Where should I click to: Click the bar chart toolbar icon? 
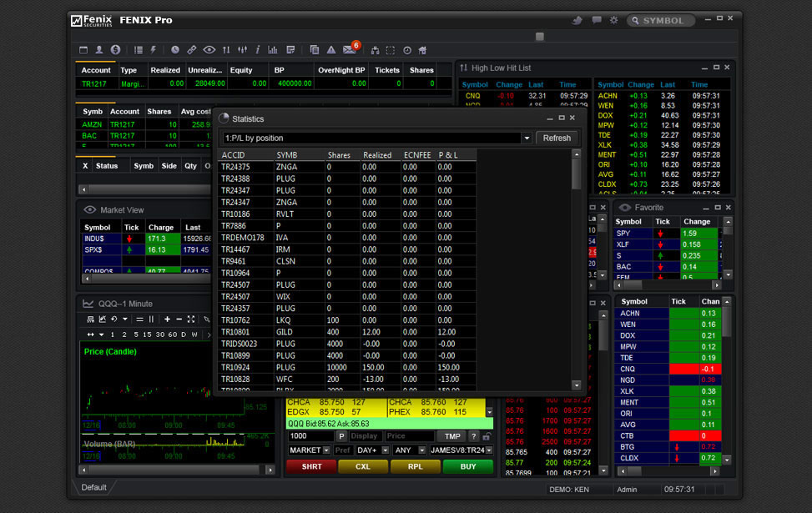(x=273, y=50)
